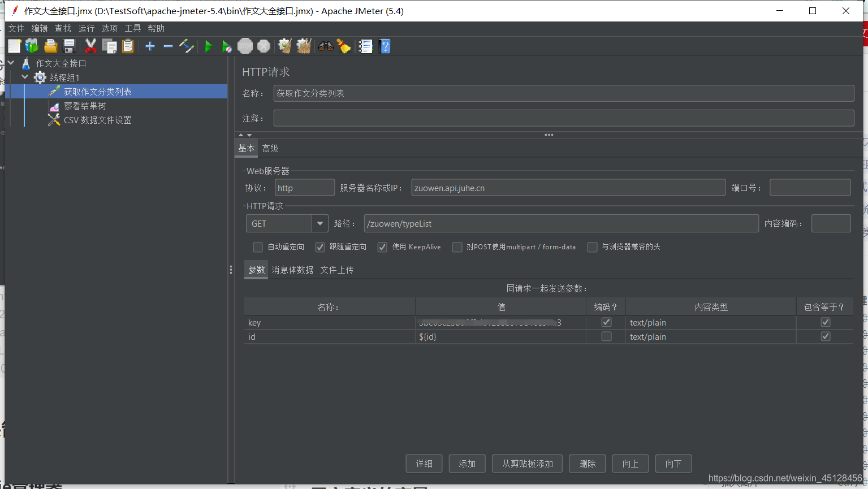Expand all nodes with plus icon

(x=150, y=46)
